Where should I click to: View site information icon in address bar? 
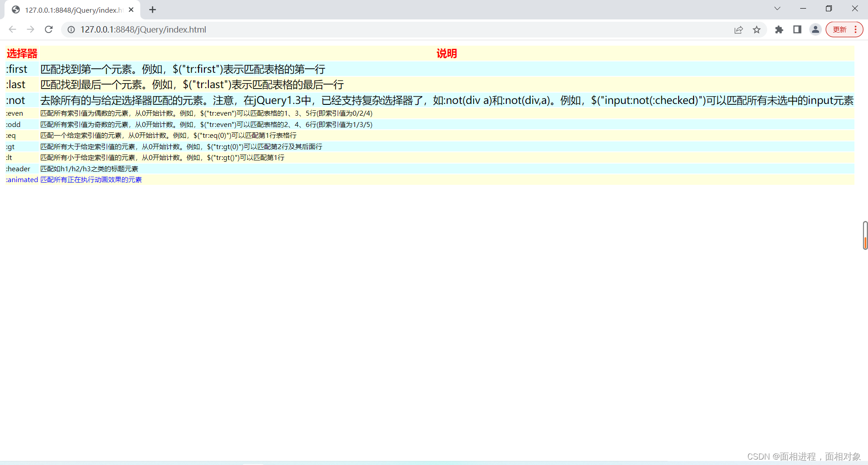(71, 29)
